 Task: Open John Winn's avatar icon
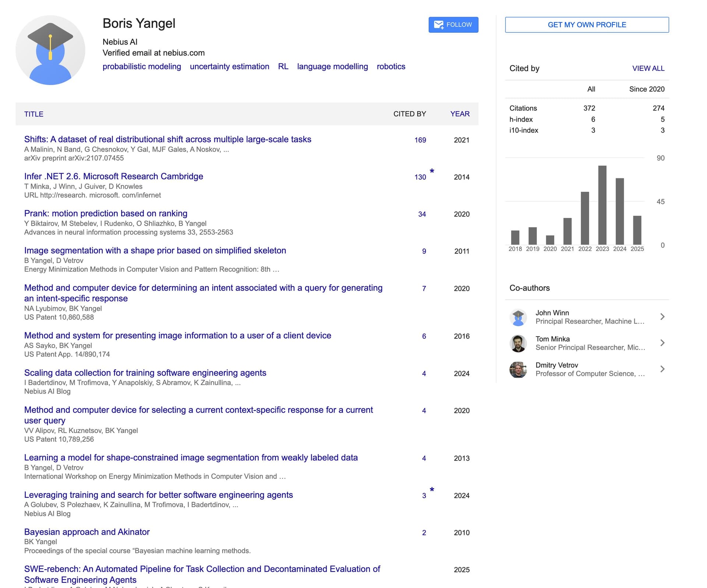pos(518,317)
